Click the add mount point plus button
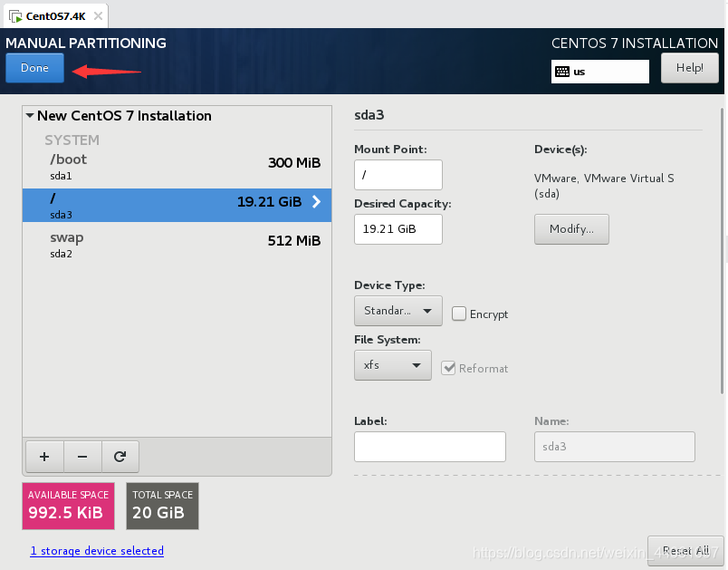728x570 pixels. (x=44, y=457)
